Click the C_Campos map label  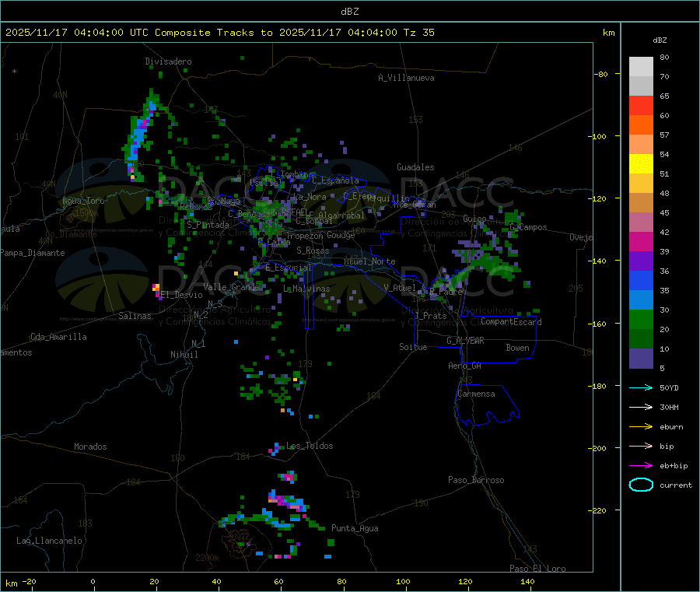529,227
